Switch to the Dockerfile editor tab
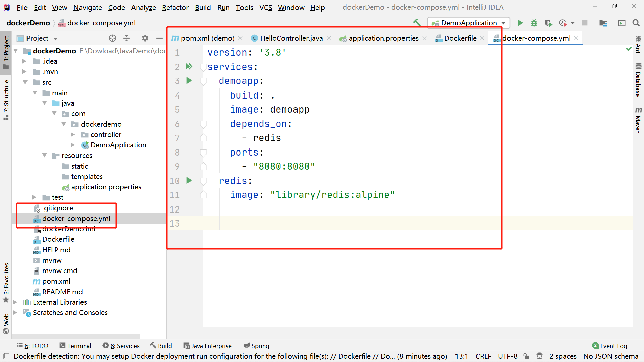Screen dimensions: 644x362 (460, 38)
